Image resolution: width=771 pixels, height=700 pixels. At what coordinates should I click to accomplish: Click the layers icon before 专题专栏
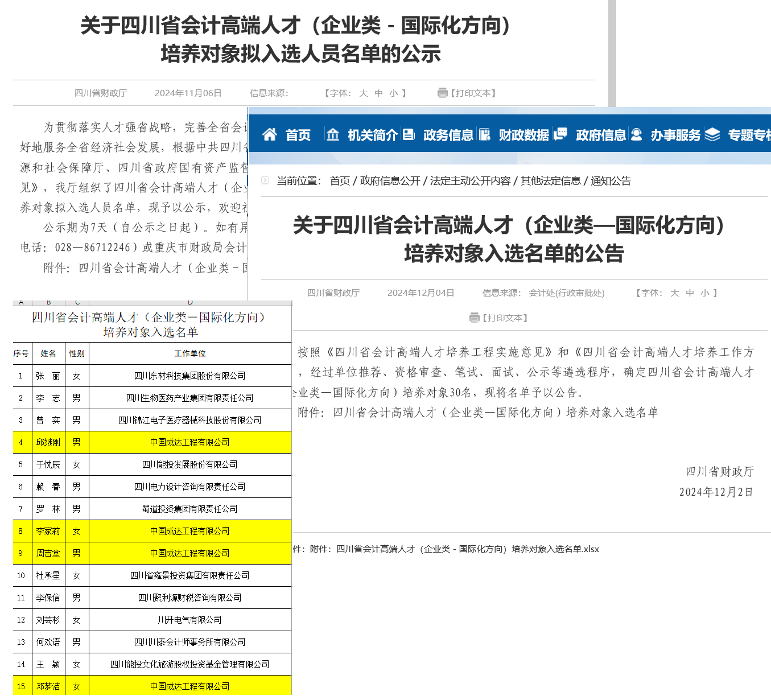coord(712,134)
